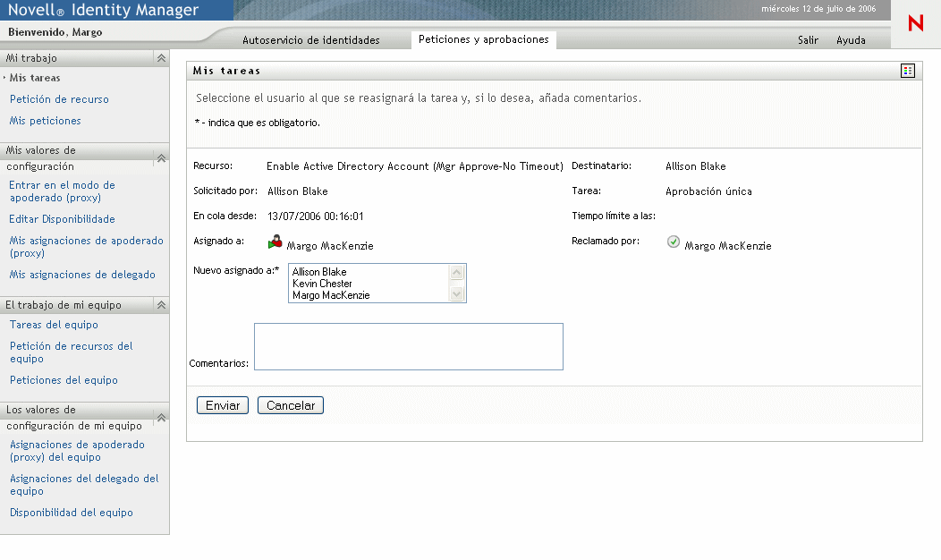941x560 pixels.
Task: Open the Peticiones y aprobaciones tab
Action: pyautogui.click(x=484, y=39)
